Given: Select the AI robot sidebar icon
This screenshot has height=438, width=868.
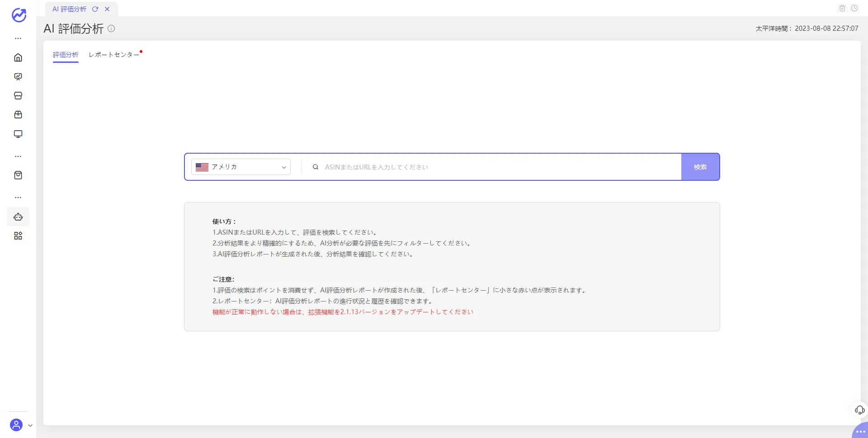Looking at the screenshot, I should [18, 217].
